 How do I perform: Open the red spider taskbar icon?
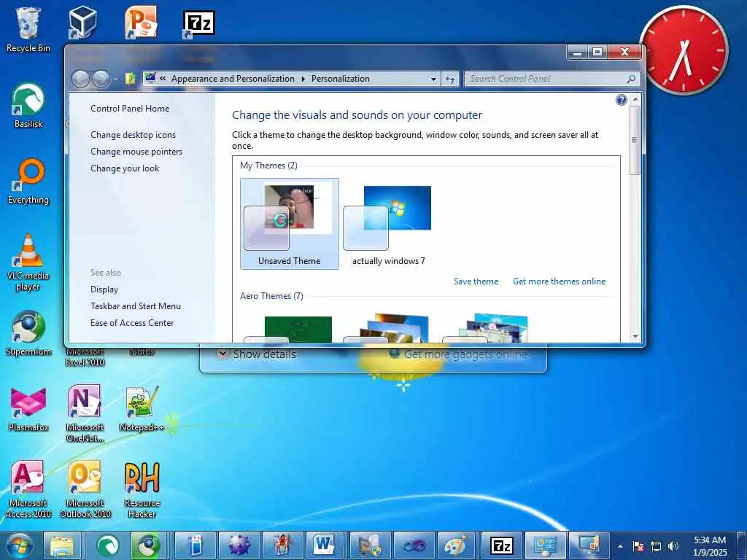point(282,545)
